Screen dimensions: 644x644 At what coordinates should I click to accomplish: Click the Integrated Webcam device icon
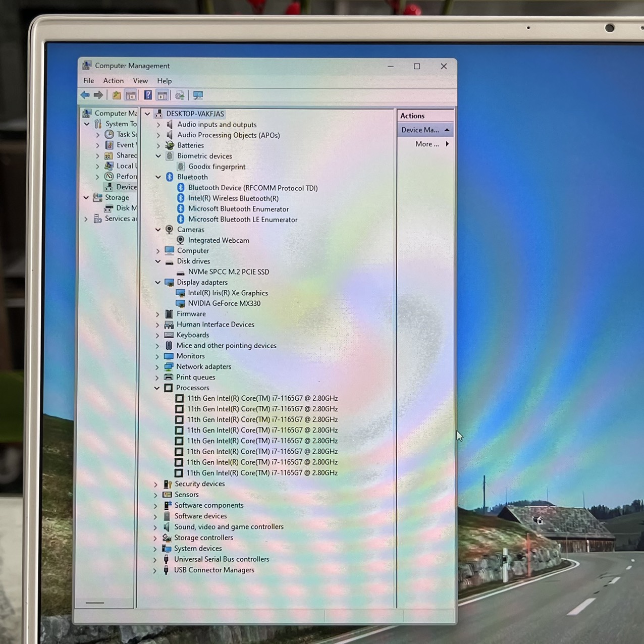181,240
